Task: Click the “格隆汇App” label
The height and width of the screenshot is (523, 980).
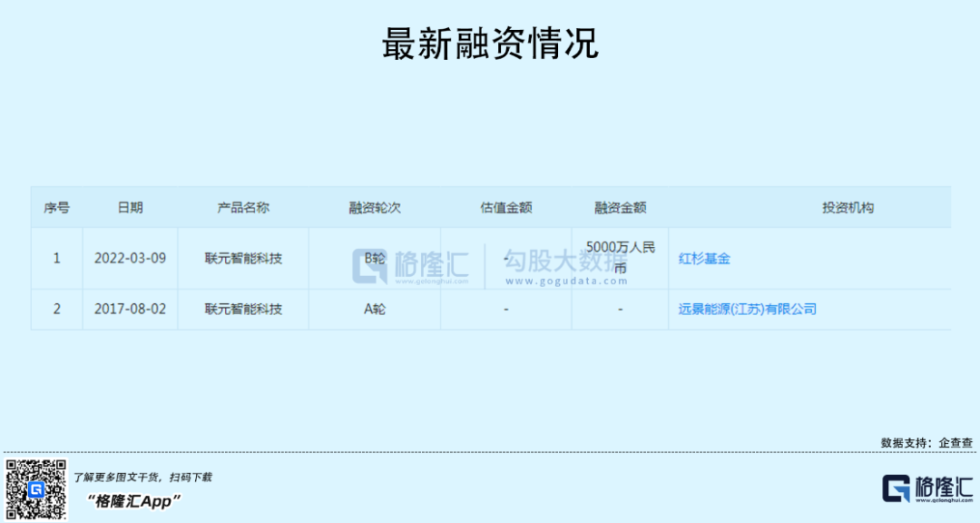Action: (133, 501)
